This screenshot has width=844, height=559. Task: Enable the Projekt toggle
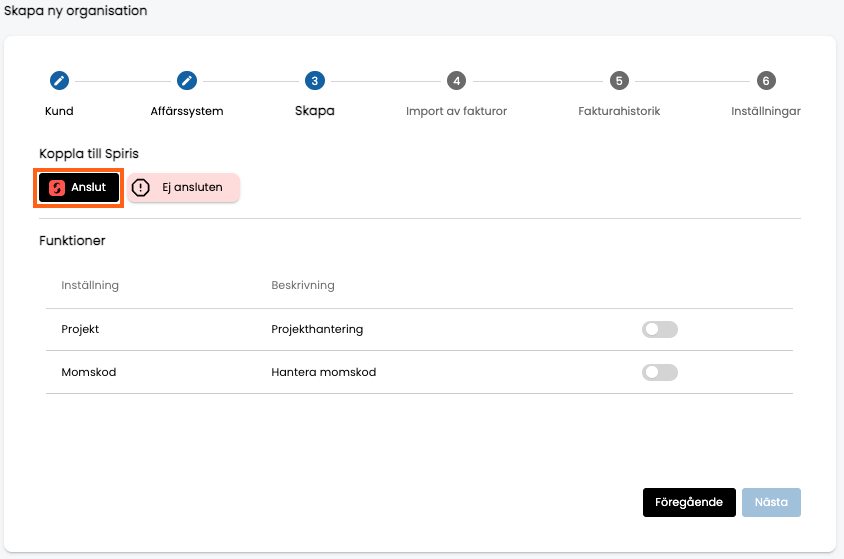coord(659,329)
